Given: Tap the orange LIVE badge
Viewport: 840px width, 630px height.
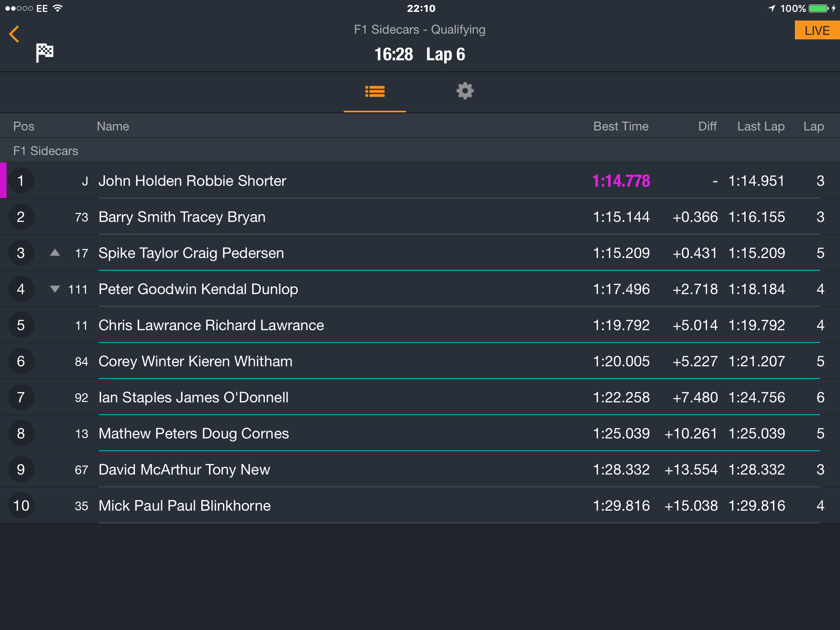Looking at the screenshot, I should click(x=817, y=30).
